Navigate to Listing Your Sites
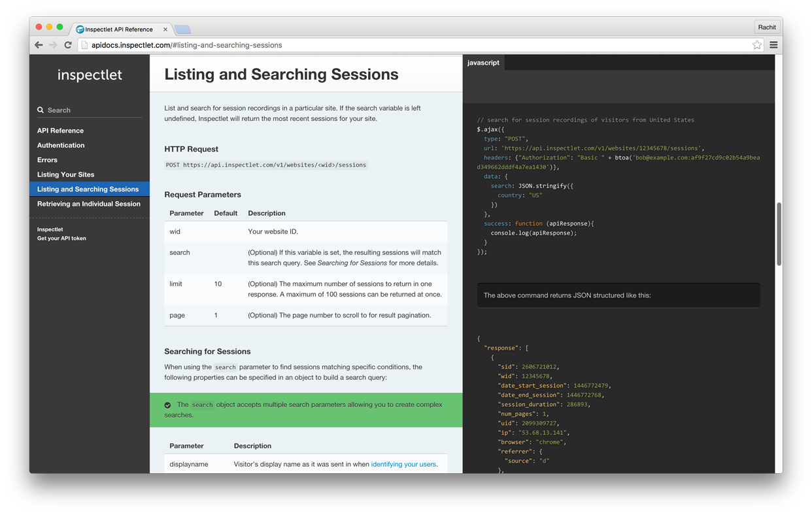812x515 pixels. tap(65, 174)
